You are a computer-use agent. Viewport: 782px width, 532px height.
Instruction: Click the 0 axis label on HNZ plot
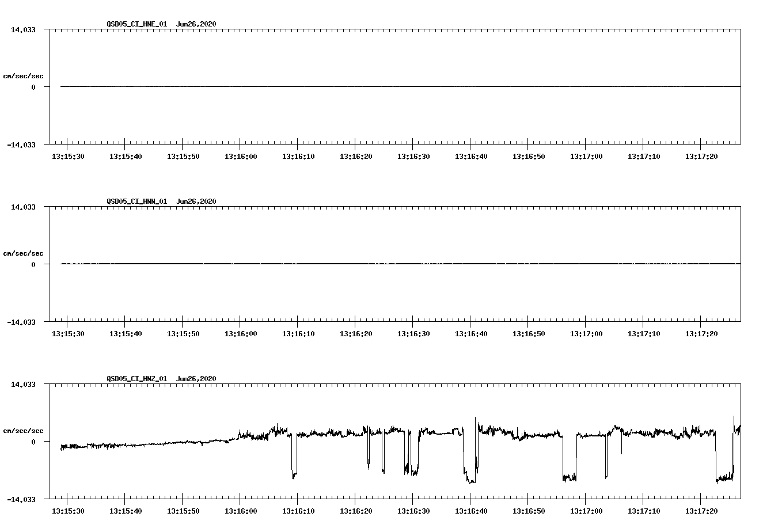(33, 442)
